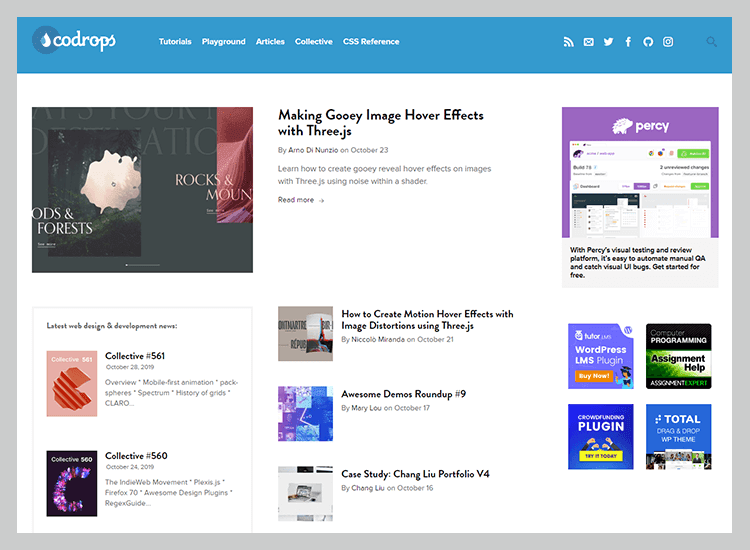This screenshot has height=550, width=750.
Task: Click the email newsletter icon
Action: pyautogui.click(x=588, y=42)
